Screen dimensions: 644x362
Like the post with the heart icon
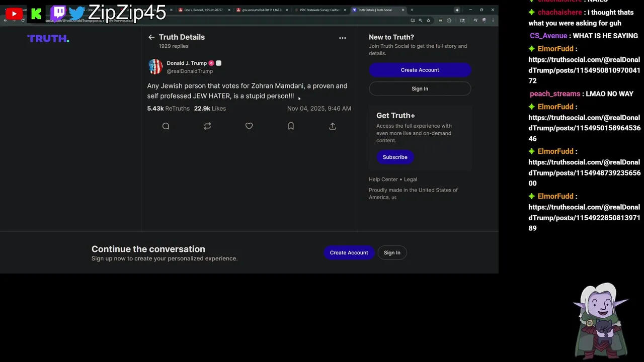pos(249,126)
